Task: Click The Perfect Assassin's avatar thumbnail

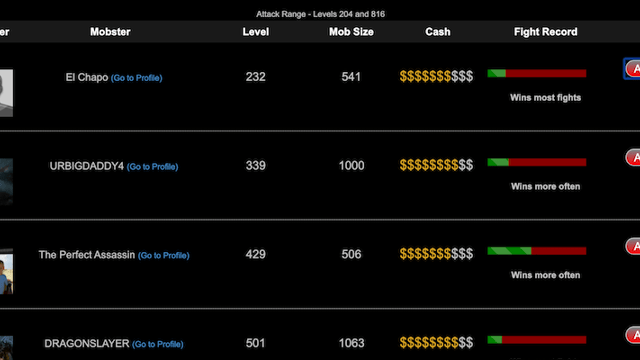Action: coord(6,271)
